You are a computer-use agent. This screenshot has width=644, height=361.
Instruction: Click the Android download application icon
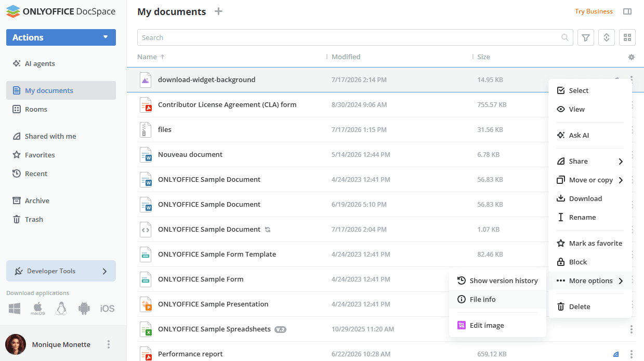[84, 309]
